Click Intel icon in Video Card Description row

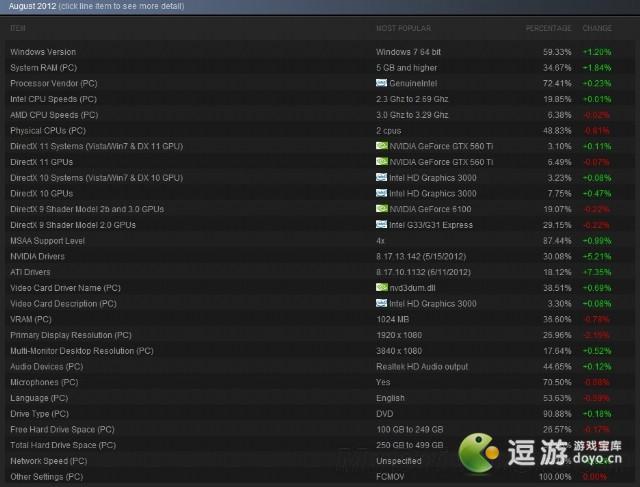pyautogui.click(x=381, y=303)
